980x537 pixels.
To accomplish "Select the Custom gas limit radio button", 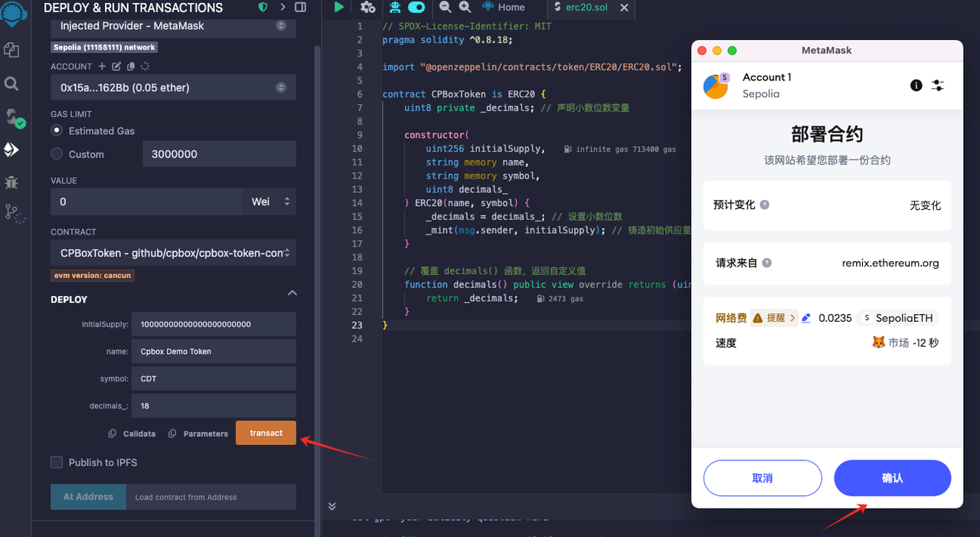I will point(57,154).
